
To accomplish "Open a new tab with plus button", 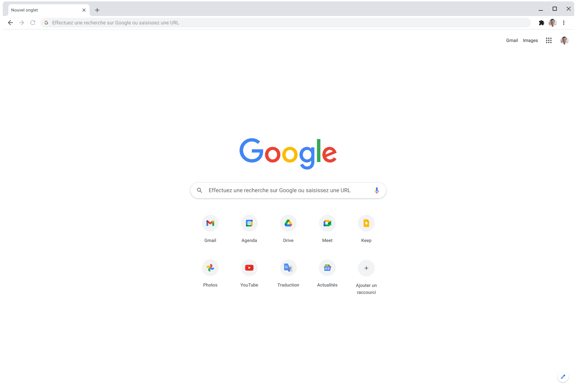I will click(97, 10).
